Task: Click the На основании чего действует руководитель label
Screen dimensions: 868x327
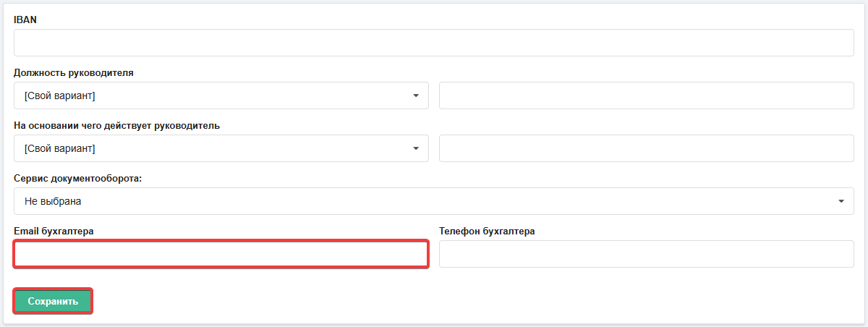Action: pyautogui.click(x=117, y=125)
